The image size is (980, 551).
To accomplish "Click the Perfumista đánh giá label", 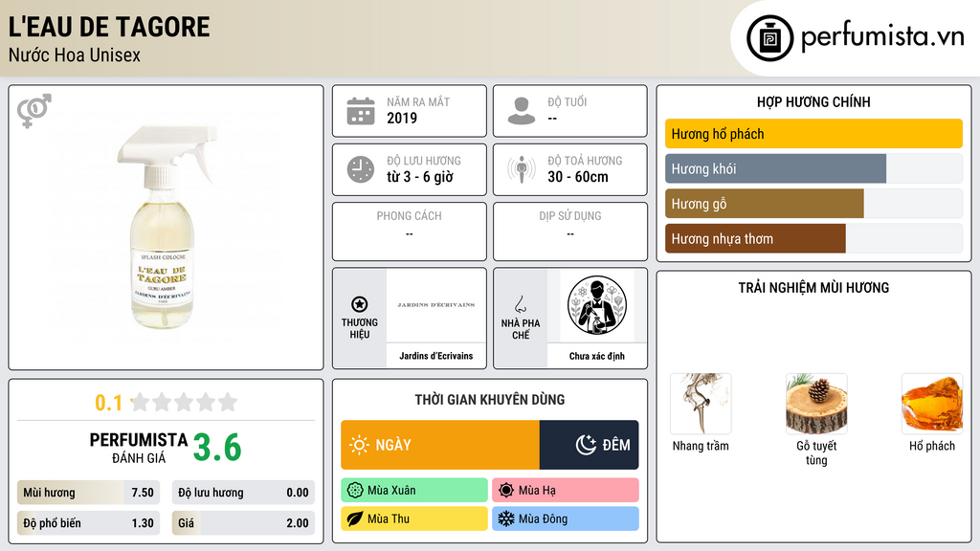I will [x=139, y=448].
